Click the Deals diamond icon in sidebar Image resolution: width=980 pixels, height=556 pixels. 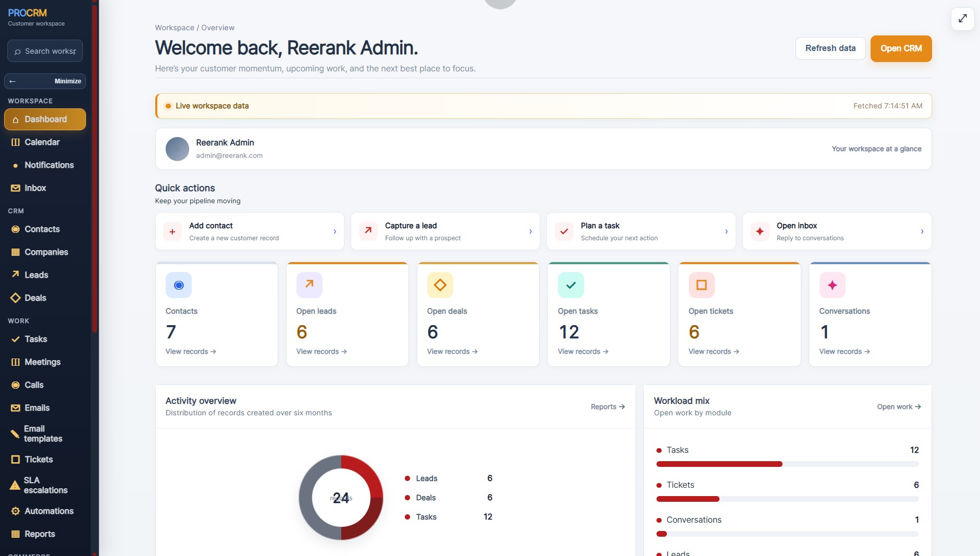(16, 298)
